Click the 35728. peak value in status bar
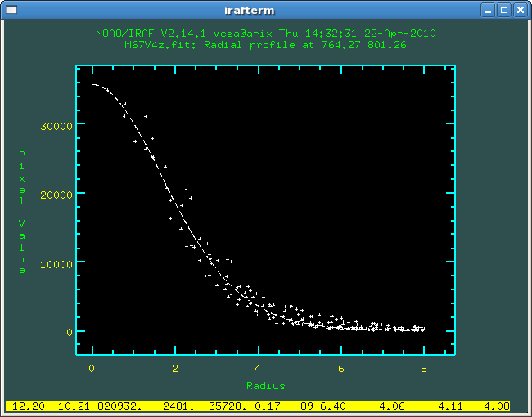This screenshot has width=532, height=417. tap(228, 406)
